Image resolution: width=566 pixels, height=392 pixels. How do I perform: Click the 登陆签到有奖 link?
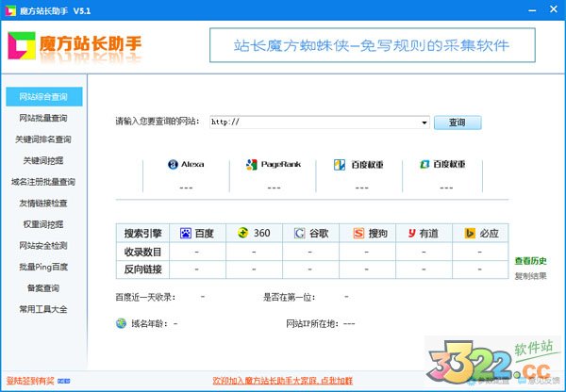pyautogui.click(x=30, y=381)
